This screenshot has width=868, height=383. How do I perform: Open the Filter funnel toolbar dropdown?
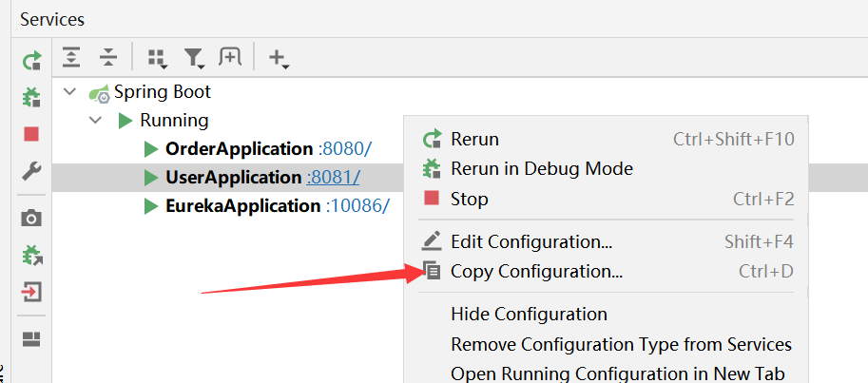click(x=194, y=58)
